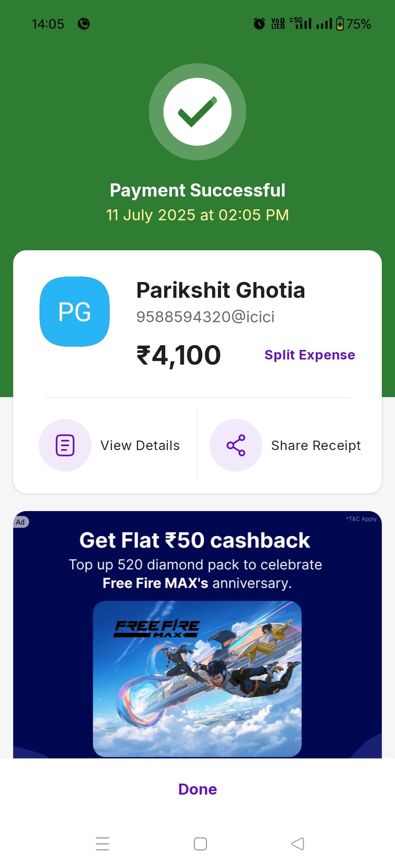Tap the View Details document icon

(65, 445)
